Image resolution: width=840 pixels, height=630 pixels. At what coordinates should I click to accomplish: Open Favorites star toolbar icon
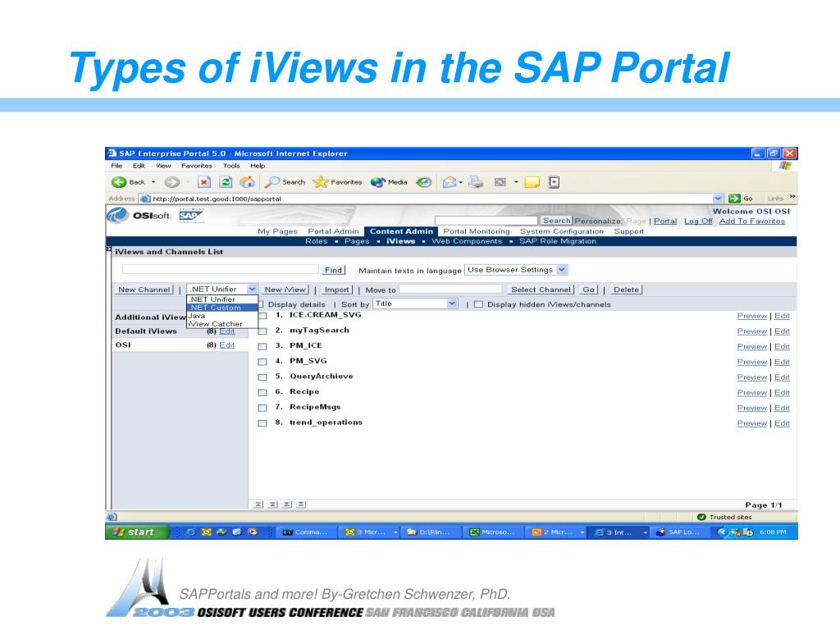321,182
